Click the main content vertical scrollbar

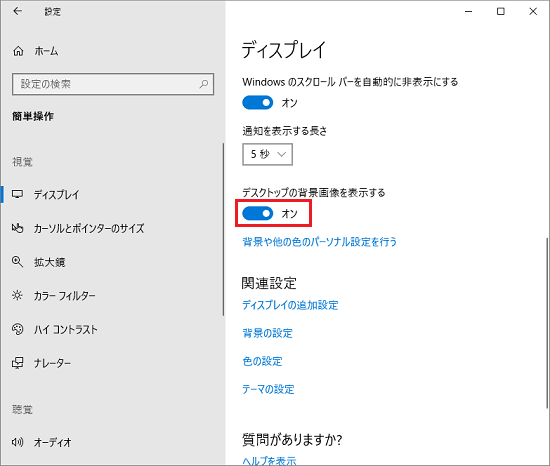546,323
